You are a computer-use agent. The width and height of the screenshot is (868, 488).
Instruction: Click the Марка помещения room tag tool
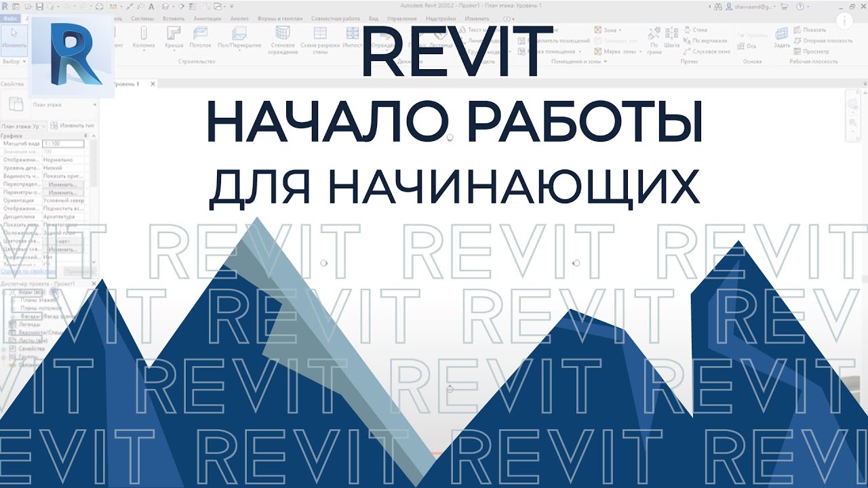click(x=549, y=52)
